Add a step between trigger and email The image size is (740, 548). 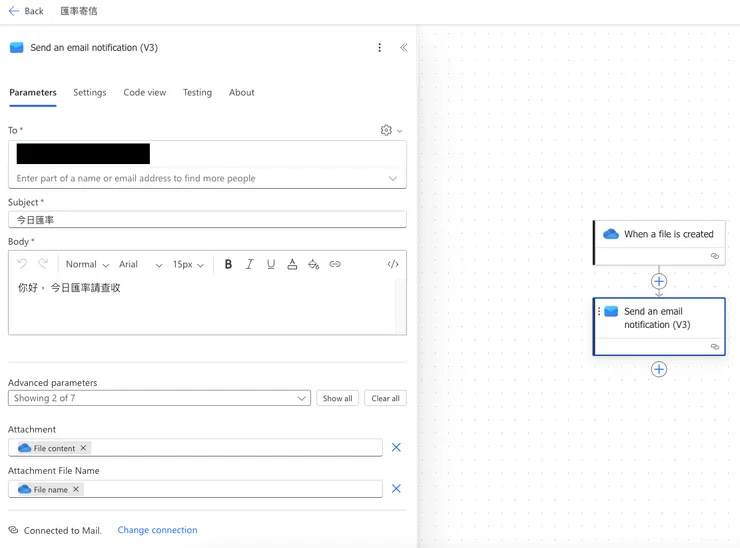coord(659,282)
